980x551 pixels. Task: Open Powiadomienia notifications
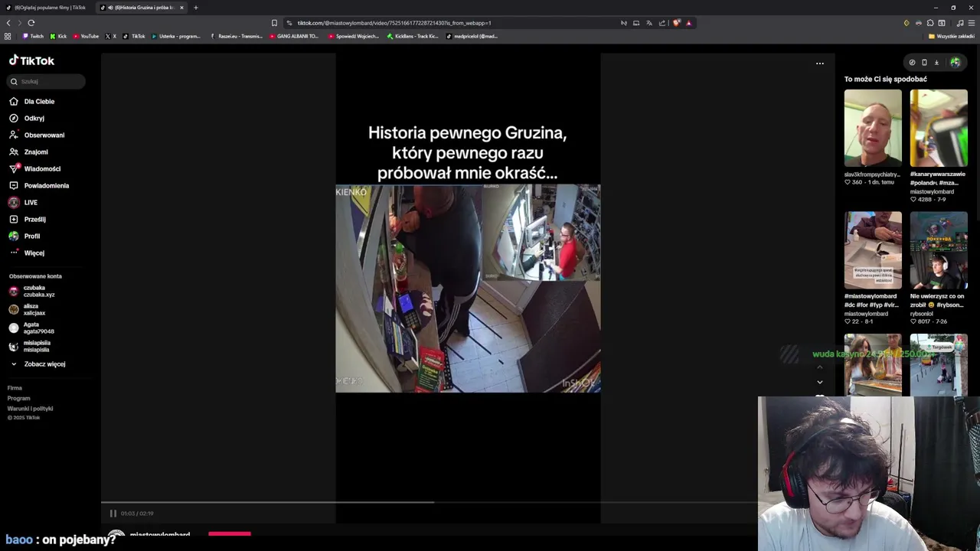tap(46, 185)
